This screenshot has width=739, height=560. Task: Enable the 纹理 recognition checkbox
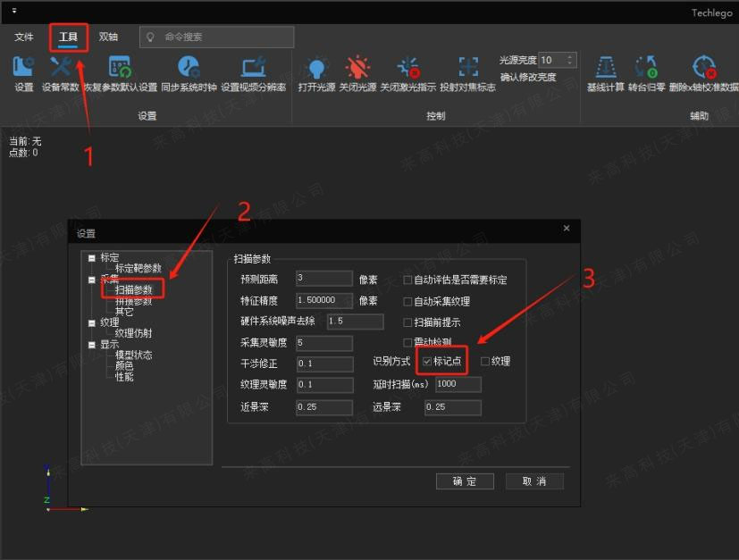485,362
